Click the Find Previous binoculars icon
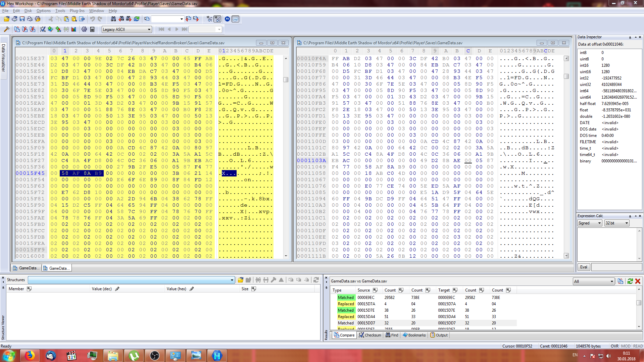 click(x=121, y=19)
